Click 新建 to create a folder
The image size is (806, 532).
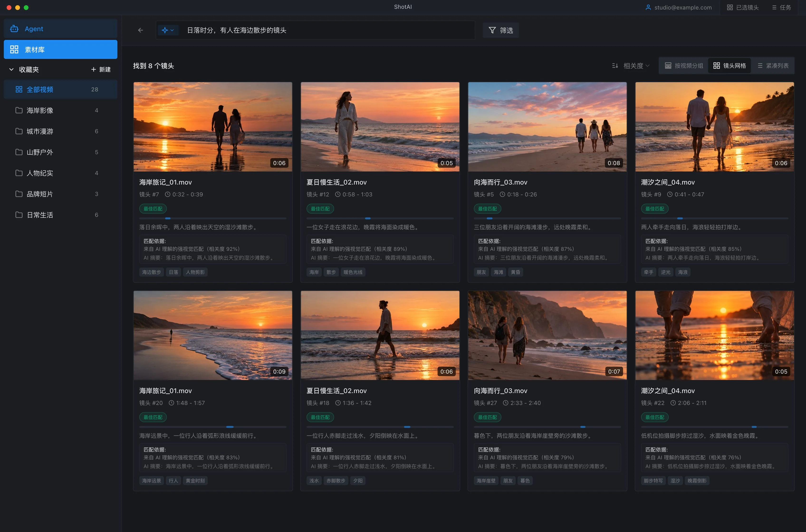click(101, 70)
